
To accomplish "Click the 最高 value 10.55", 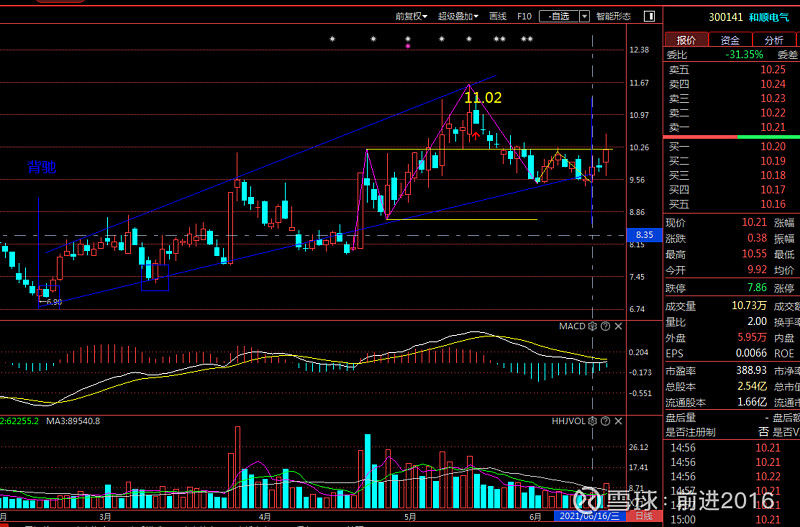I will click(754, 254).
